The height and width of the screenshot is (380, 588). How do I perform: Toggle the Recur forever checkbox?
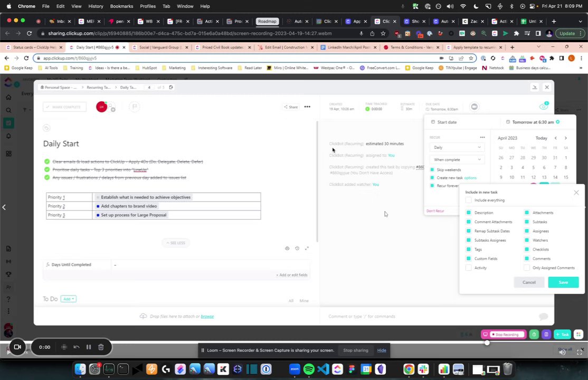(432, 186)
